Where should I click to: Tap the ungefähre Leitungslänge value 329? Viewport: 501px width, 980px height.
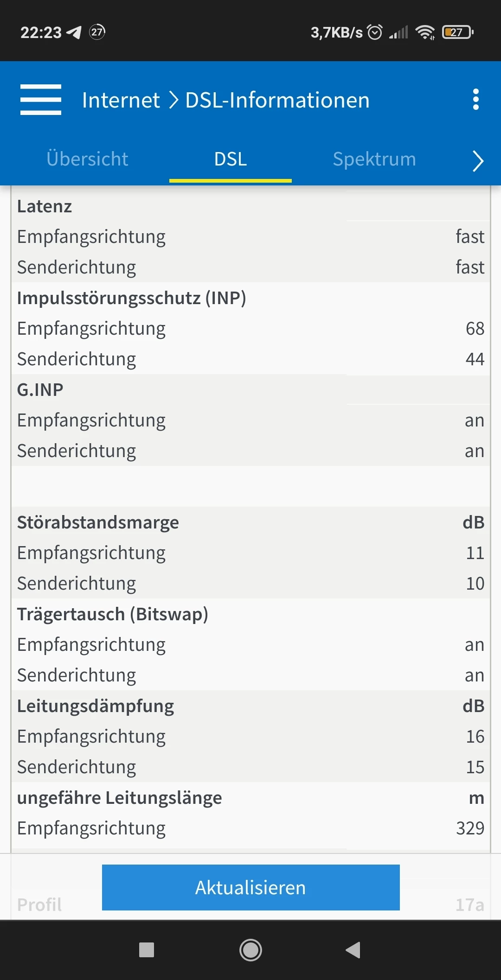click(x=470, y=828)
